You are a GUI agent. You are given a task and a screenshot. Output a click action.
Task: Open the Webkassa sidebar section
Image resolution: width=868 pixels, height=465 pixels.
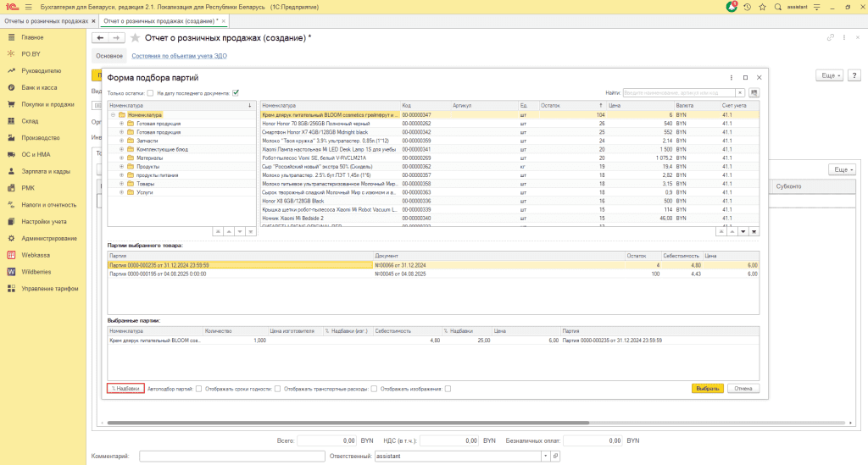tap(37, 255)
